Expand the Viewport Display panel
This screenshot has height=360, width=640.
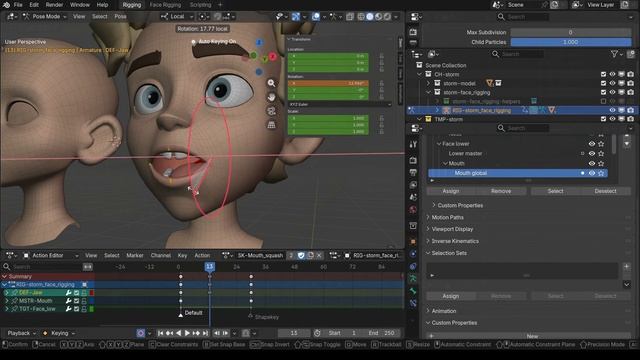pos(452,229)
